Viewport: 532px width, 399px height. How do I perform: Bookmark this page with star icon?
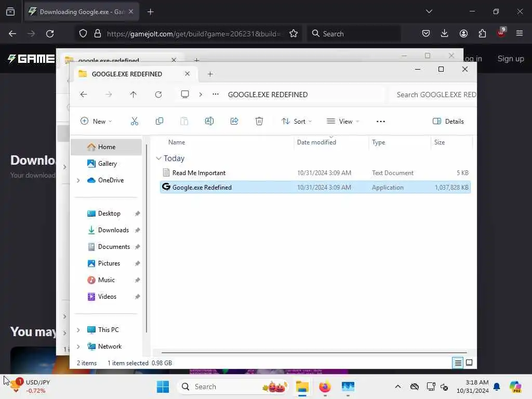(294, 34)
